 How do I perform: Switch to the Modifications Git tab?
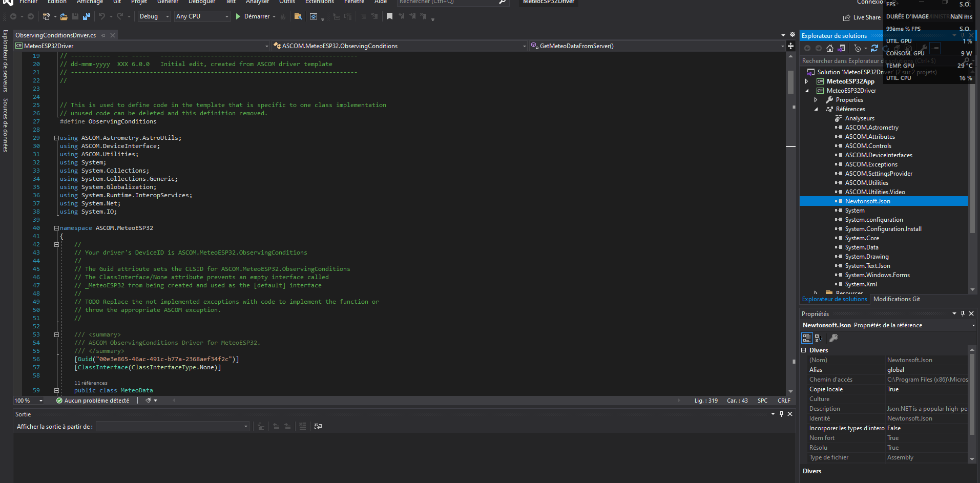pyautogui.click(x=896, y=299)
